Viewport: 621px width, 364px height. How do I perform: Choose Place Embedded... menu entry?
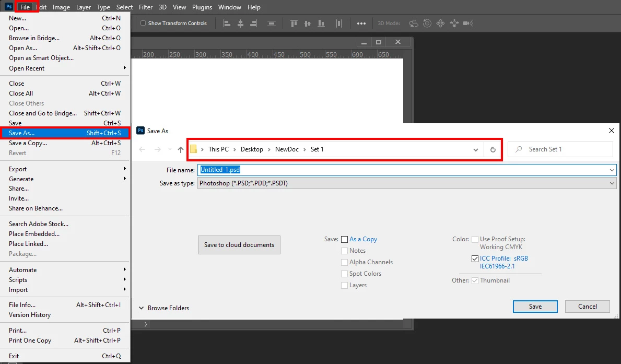click(65, 233)
